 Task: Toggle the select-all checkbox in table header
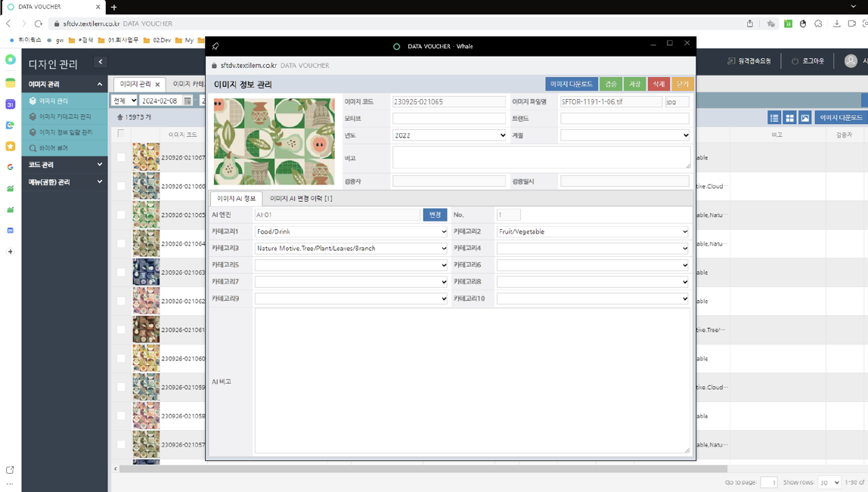[121, 134]
